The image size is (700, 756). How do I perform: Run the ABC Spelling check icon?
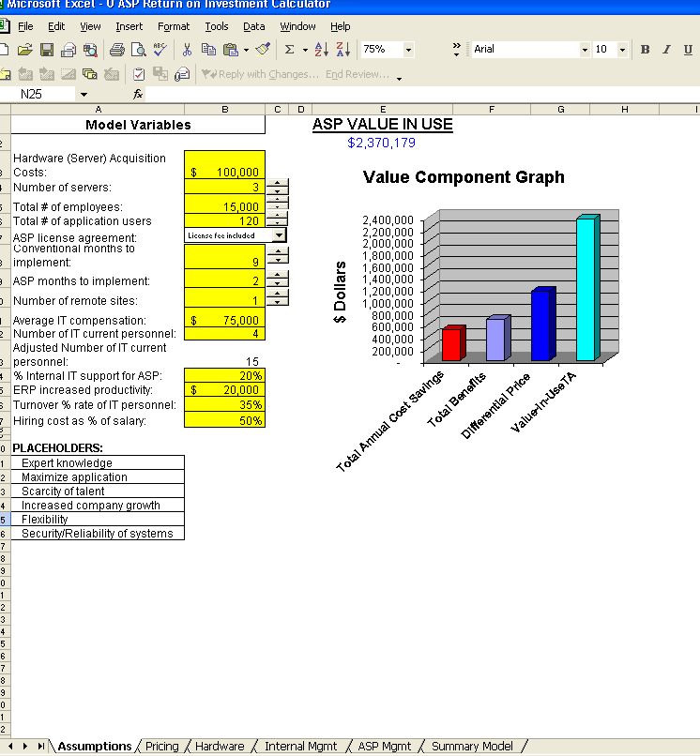coord(160,49)
